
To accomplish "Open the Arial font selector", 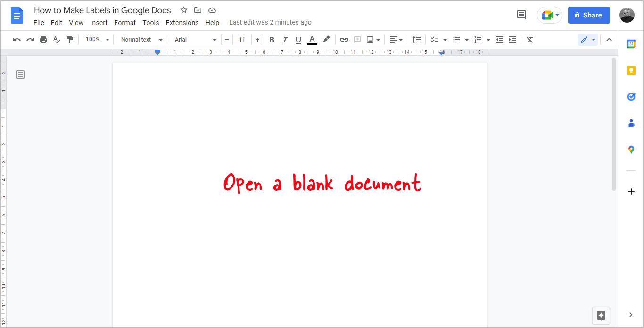I will pos(193,40).
